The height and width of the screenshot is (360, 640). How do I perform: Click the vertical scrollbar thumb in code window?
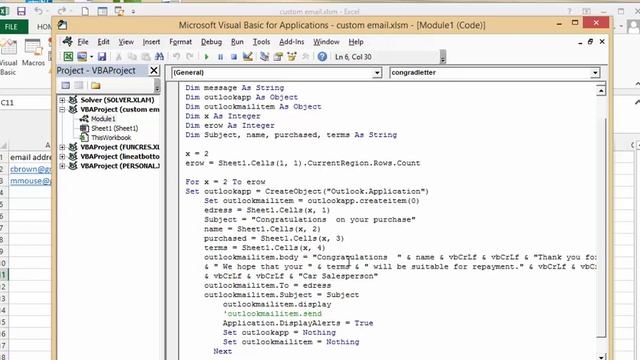(x=601, y=227)
